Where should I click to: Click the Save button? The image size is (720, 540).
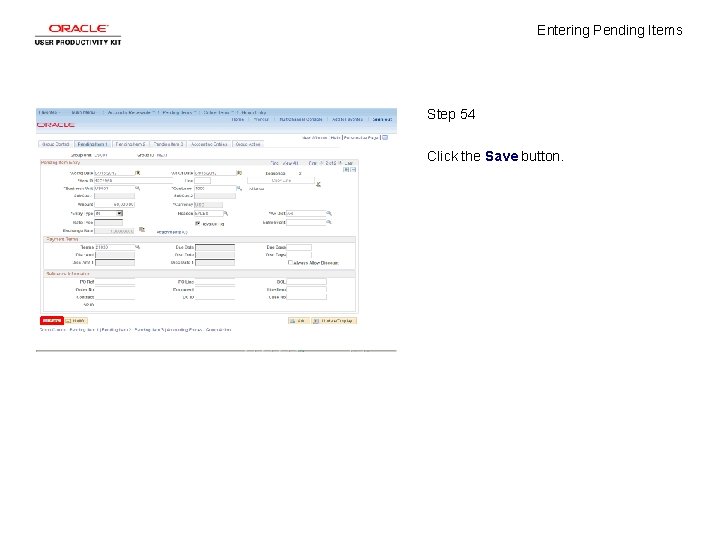[x=52, y=321]
